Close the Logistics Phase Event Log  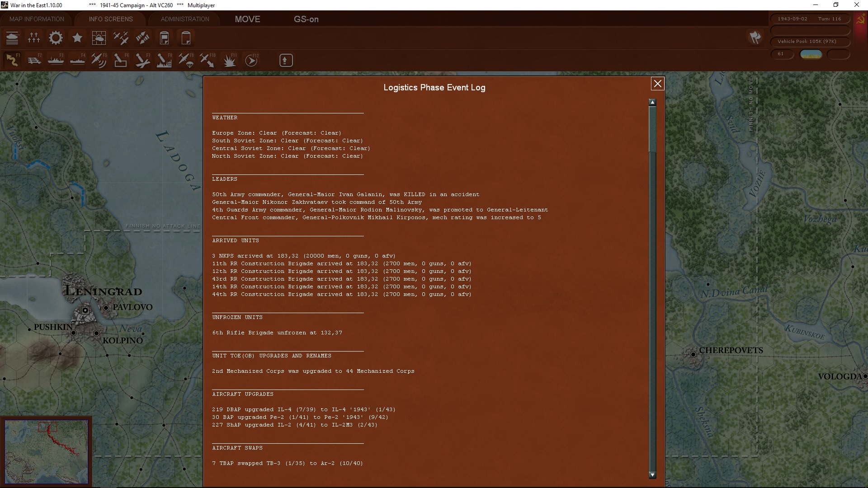point(657,84)
